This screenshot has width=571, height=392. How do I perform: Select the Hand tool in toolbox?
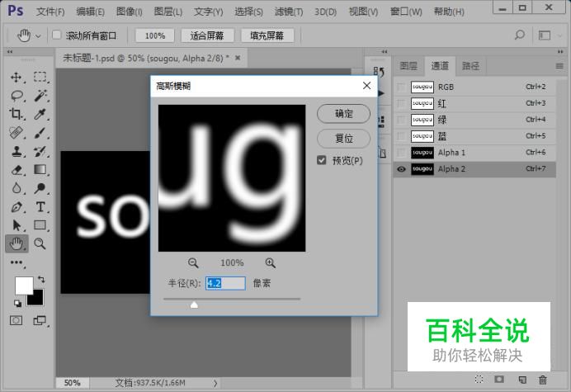(17, 243)
